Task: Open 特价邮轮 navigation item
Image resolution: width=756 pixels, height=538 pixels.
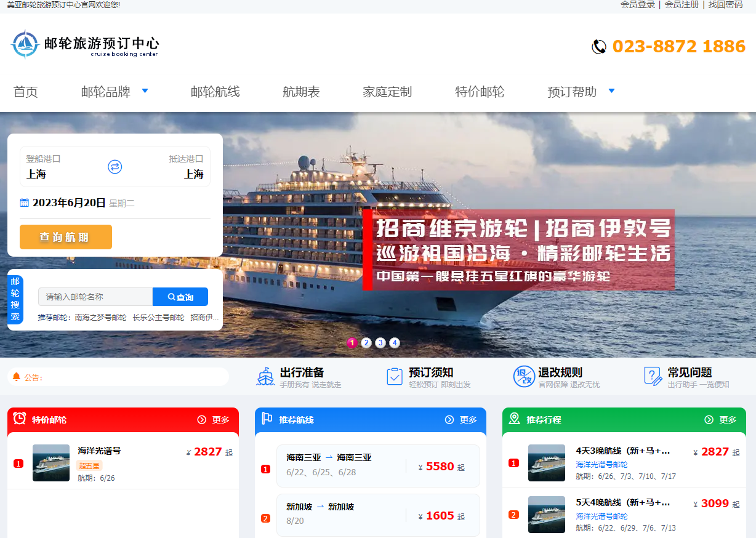Action: click(480, 92)
